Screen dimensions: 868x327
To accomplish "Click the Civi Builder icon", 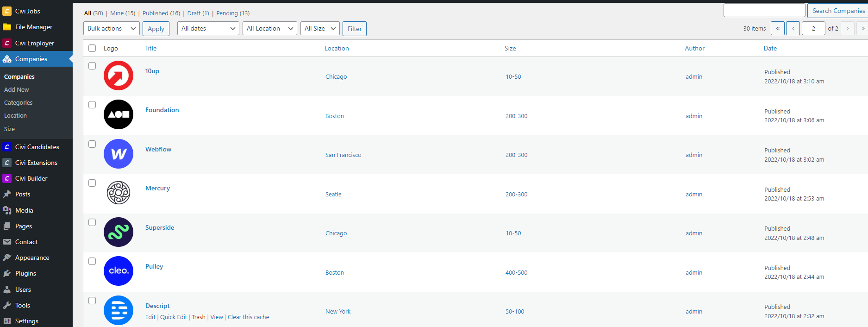I will coord(7,178).
